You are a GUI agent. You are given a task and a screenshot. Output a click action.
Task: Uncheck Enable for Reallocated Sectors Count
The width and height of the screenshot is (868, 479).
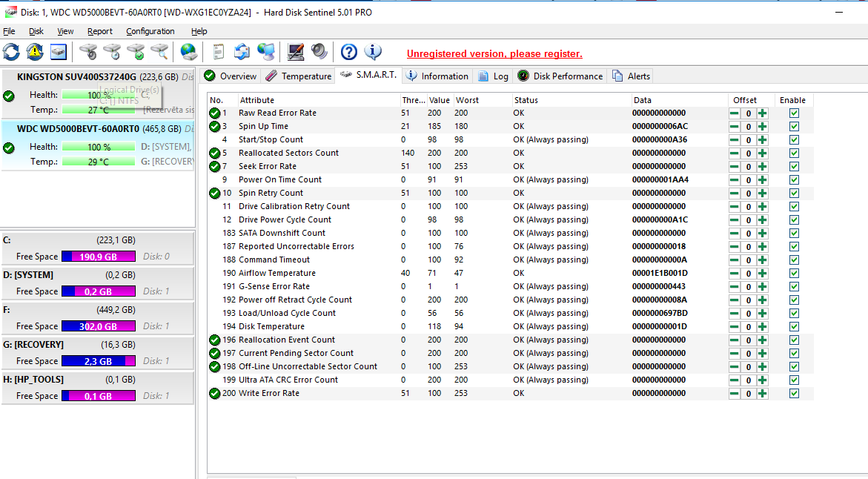[x=794, y=153]
